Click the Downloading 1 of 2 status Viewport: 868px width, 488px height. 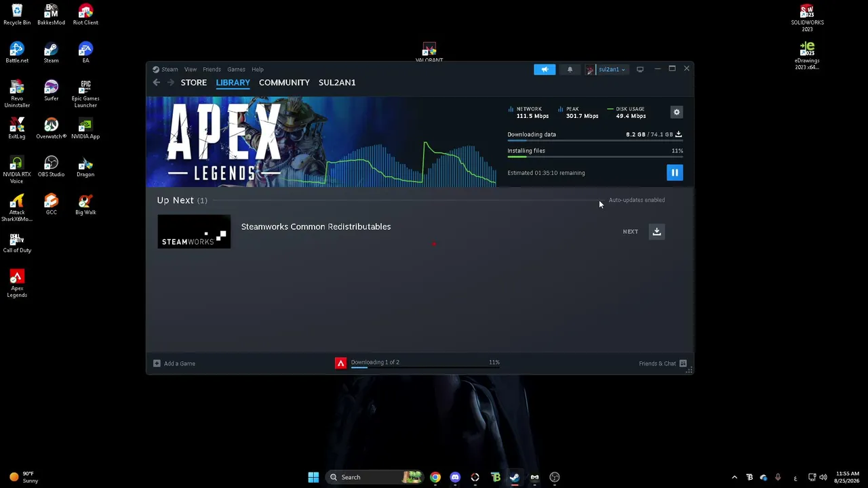[375, 362]
